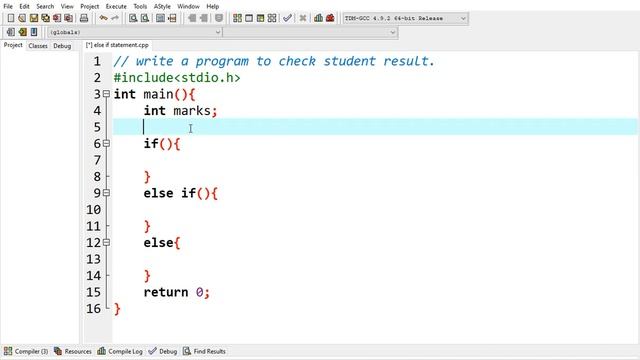640x360 pixels.
Task: Select the 'else if statement.cpp' file tab
Action: click(117, 45)
